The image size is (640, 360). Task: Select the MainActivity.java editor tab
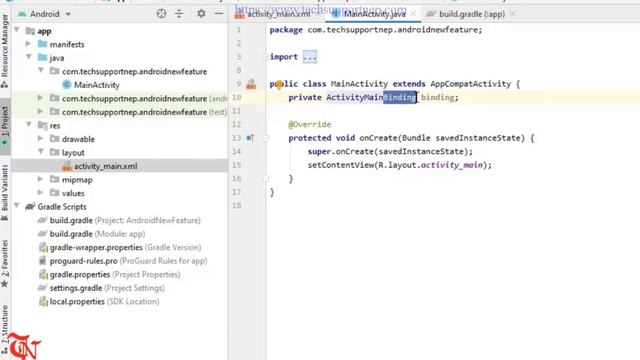(374, 14)
